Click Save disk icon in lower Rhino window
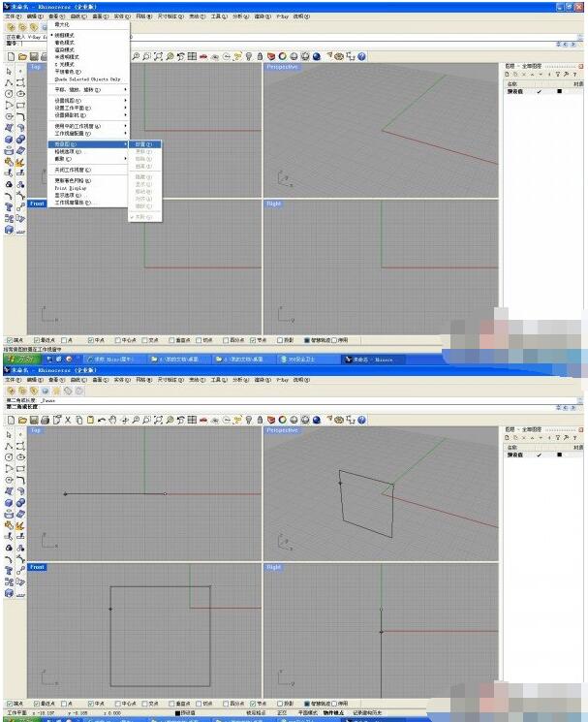This screenshot has height=722, width=588. coord(34,420)
